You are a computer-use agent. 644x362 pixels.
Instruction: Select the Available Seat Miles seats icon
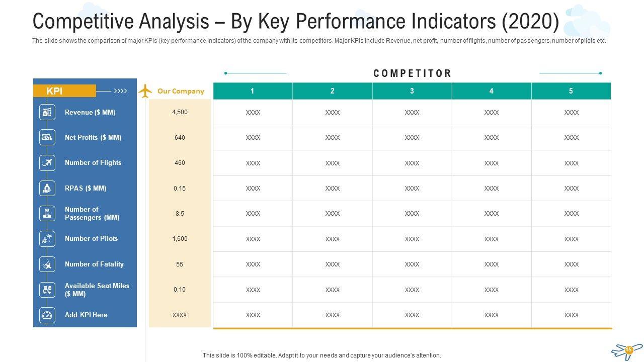click(47, 290)
